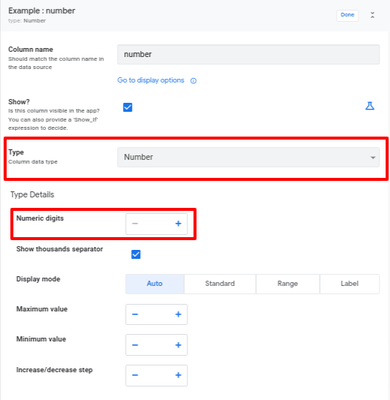390x400 pixels.
Task: Increase Maximum value with plus
Action: coord(178,314)
